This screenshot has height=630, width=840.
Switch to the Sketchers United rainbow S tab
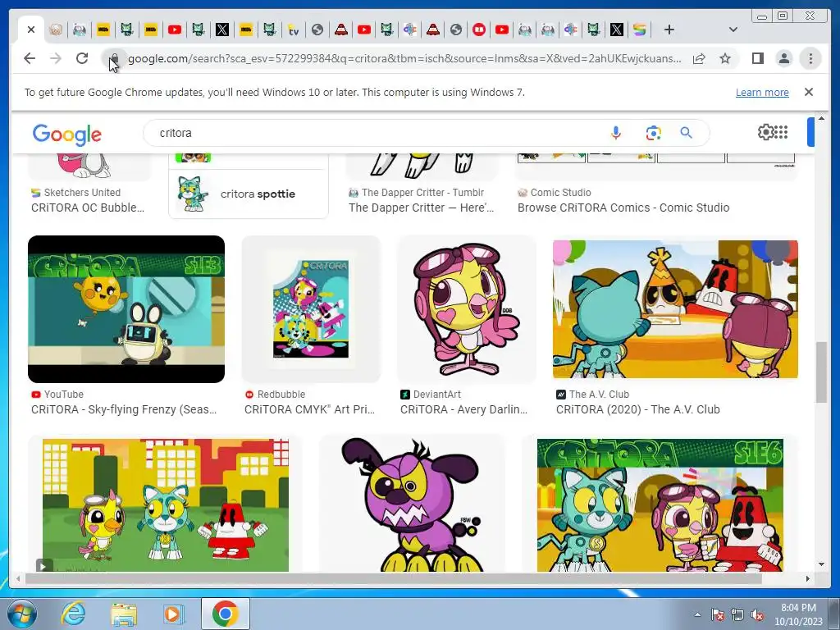coord(640,30)
